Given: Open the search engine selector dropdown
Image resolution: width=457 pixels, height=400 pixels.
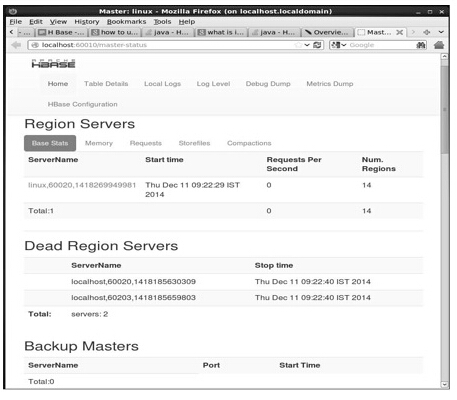Looking at the screenshot, I should pyautogui.click(x=339, y=45).
